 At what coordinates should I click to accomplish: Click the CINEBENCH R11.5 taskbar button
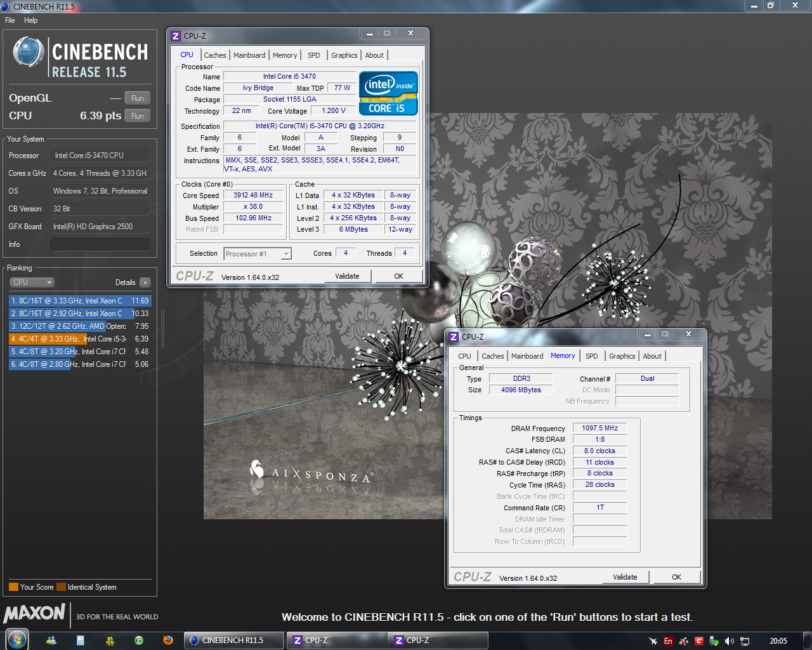pyautogui.click(x=234, y=640)
